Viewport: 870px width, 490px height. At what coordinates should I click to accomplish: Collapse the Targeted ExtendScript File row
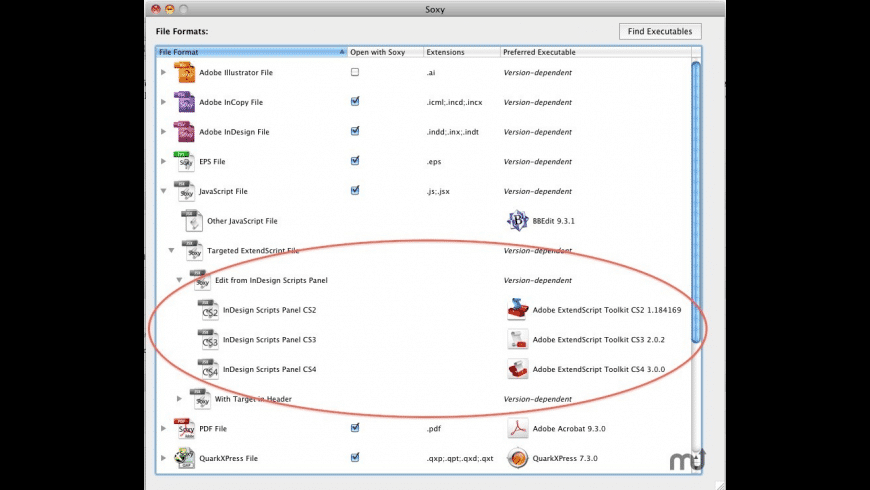click(x=171, y=250)
